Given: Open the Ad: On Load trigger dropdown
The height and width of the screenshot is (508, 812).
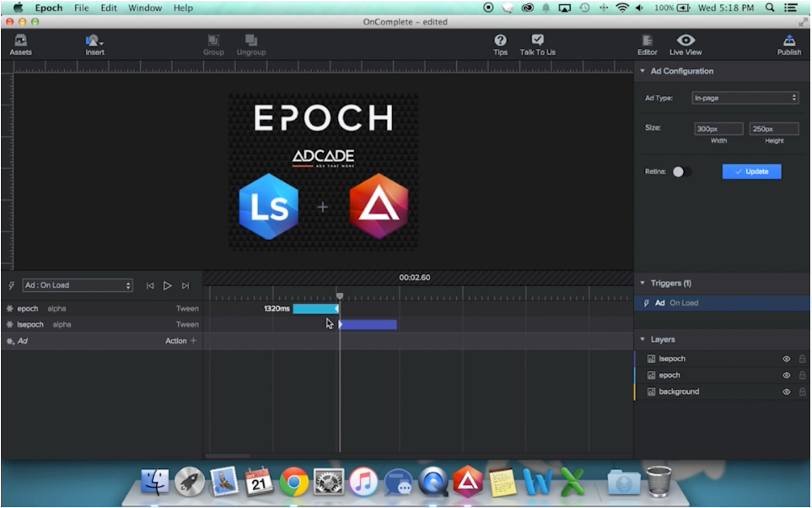Looking at the screenshot, I should (x=78, y=285).
